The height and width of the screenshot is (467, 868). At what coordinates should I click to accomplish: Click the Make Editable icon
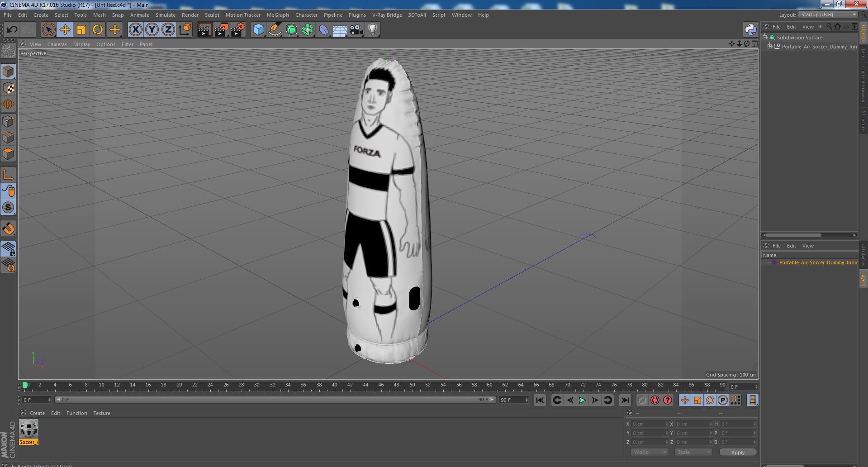click(x=8, y=51)
